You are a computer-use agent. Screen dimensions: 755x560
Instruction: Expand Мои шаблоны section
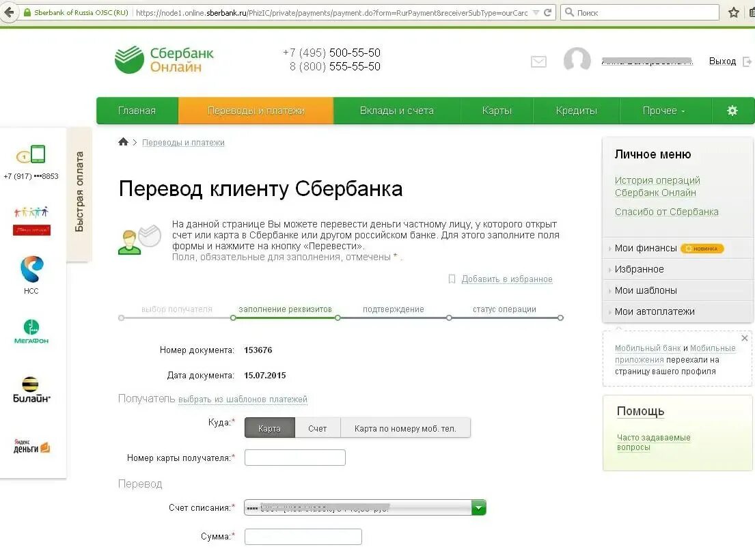(x=646, y=290)
